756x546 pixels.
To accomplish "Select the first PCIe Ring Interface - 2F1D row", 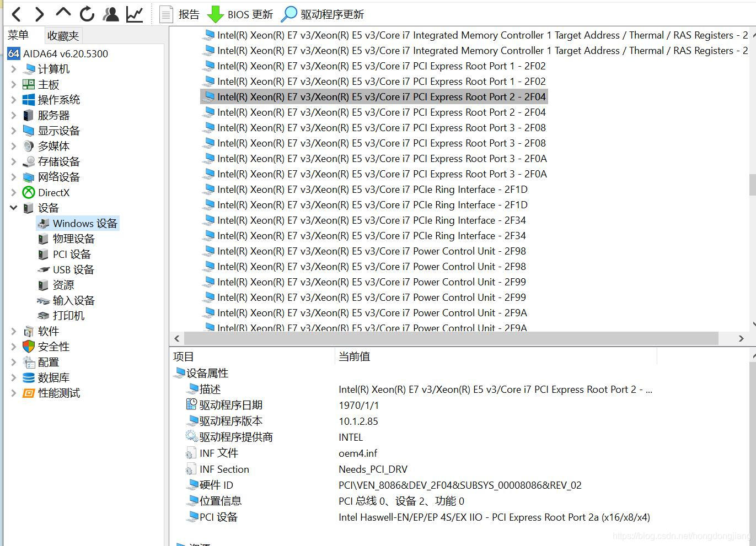I will coord(365,189).
